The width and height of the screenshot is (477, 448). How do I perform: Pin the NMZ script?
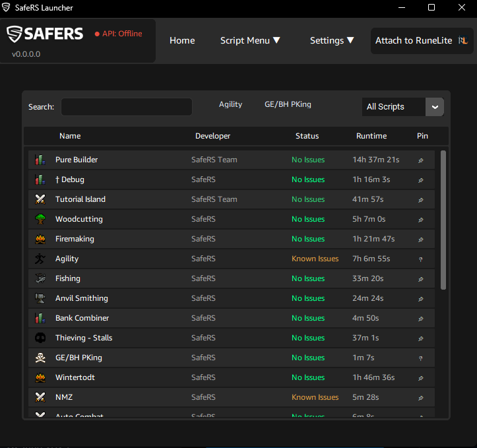(x=421, y=398)
